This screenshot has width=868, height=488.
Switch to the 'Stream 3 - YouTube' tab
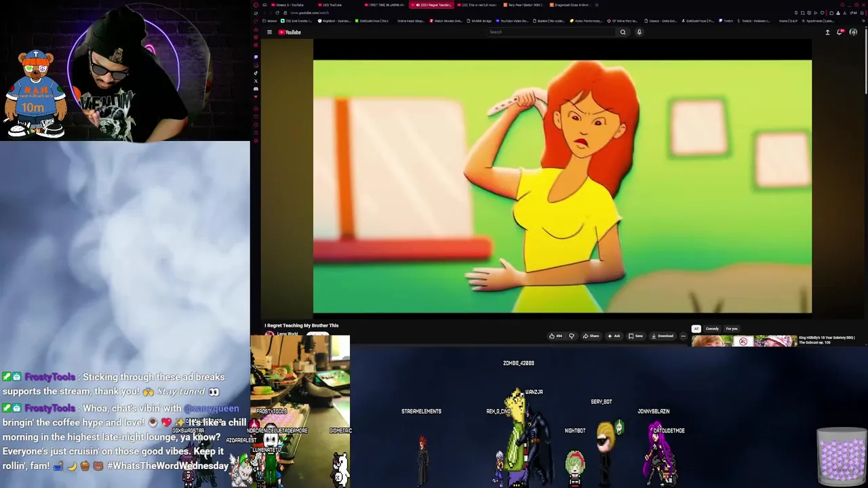pyautogui.click(x=290, y=5)
